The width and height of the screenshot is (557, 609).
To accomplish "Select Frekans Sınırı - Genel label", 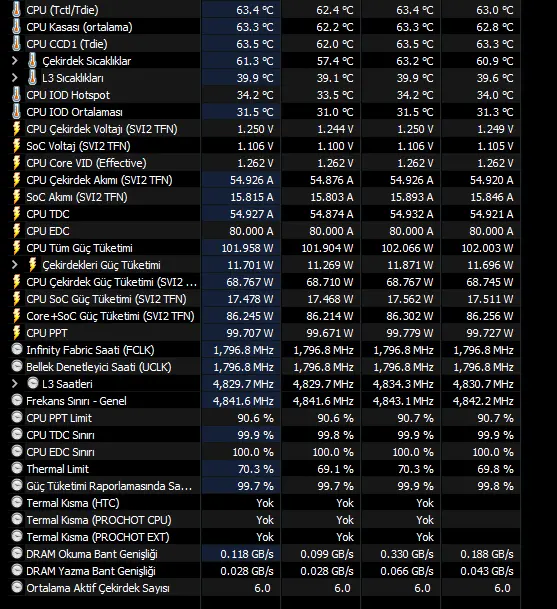I will tap(76, 401).
